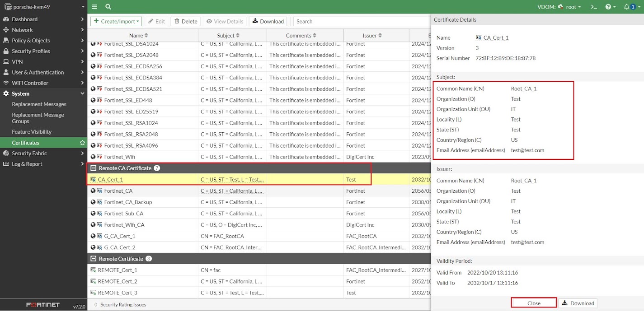Click Download in Certificate Details panel
The width and height of the screenshot is (644, 312).
pyautogui.click(x=578, y=303)
